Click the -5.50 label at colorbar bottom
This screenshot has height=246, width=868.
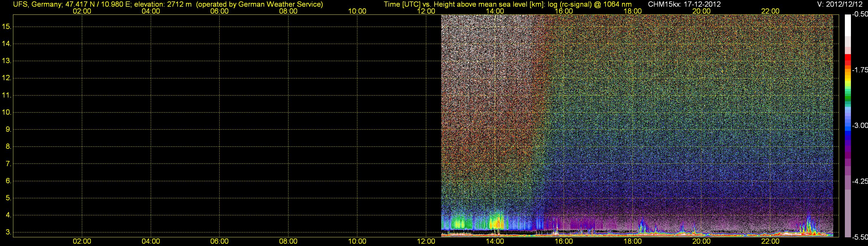(x=860, y=237)
